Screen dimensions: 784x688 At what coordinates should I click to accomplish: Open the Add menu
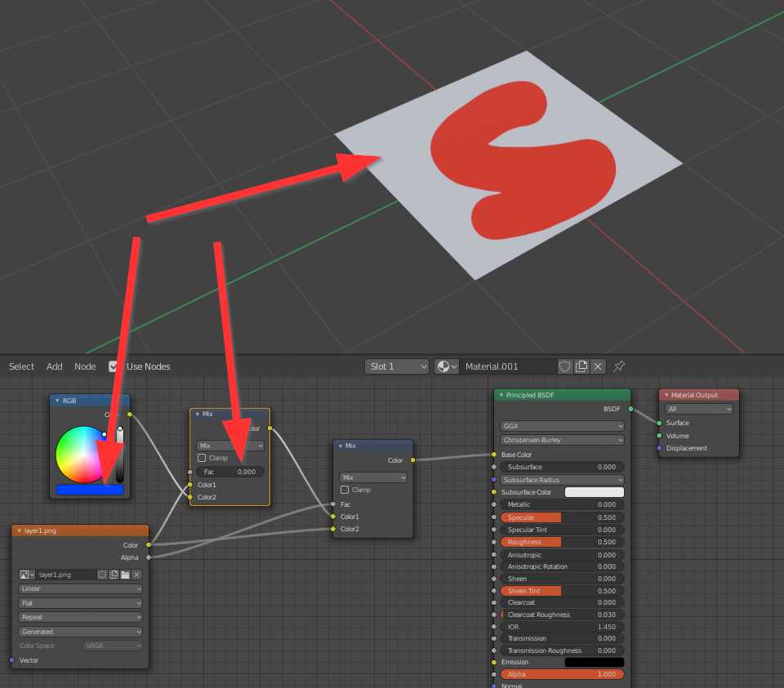coord(55,366)
